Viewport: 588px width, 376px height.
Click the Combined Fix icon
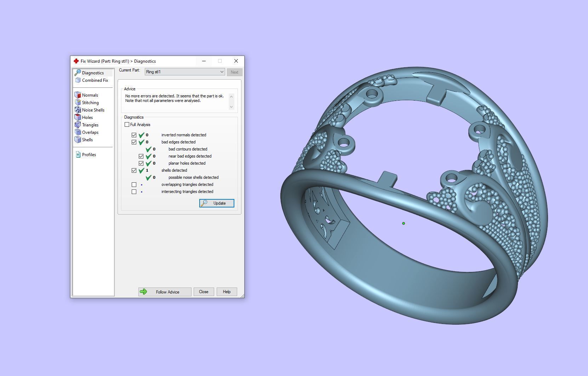78,80
